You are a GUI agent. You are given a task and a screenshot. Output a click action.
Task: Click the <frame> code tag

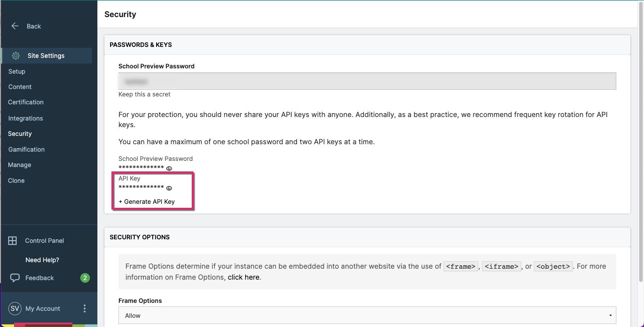460,266
